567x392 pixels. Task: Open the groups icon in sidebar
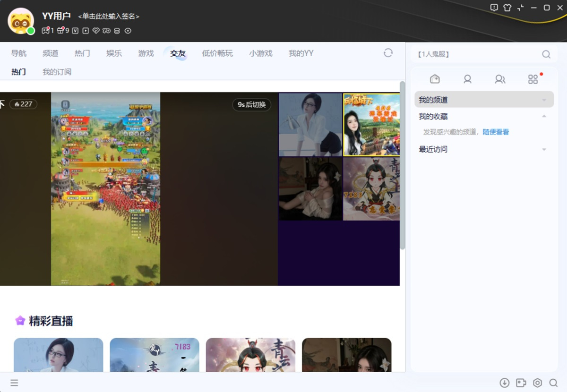(500, 79)
